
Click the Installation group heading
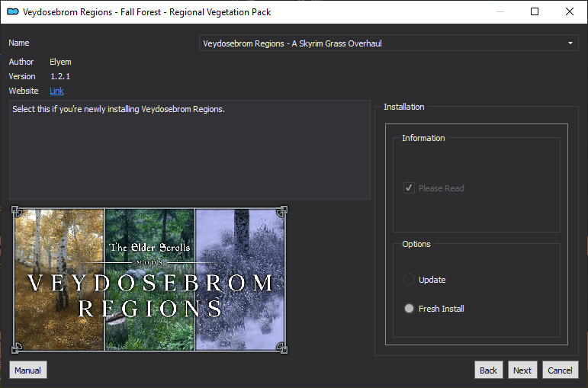tap(404, 107)
